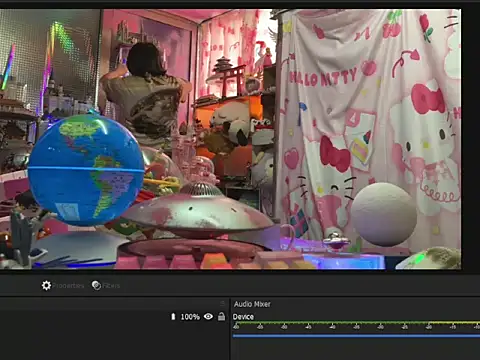480x360 pixels.
Task: Select the 100% battery level text
Action: (x=190, y=317)
